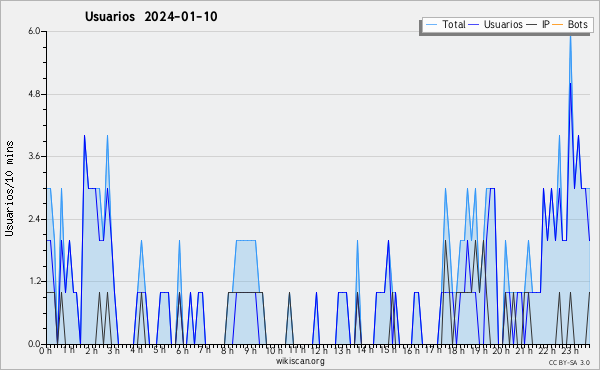Click the wikiscan.org credit text
This screenshot has width=600, height=370.
(x=300, y=361)
